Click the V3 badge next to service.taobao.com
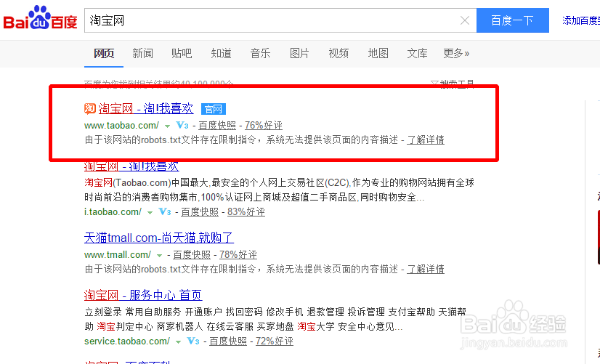Image resolution: width=600 pixels, height=364 pixels. pos(193,341)
